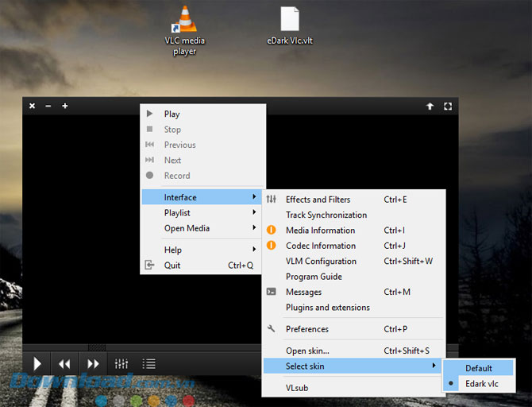Click the VLsub menu entry
This screenshot has width=532, height=407.
pos(353,388)
